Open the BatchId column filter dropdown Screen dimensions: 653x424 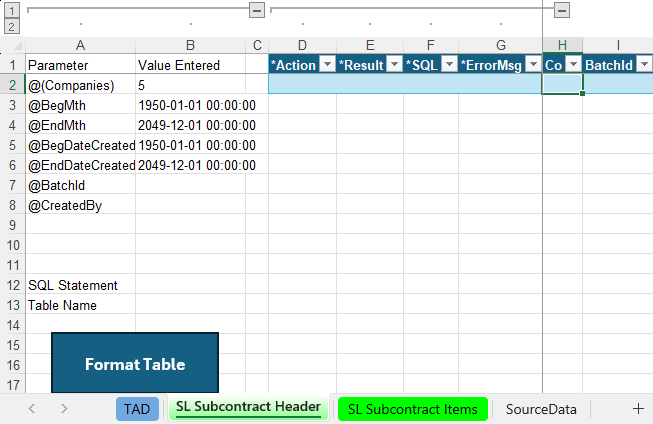[645, 65]
